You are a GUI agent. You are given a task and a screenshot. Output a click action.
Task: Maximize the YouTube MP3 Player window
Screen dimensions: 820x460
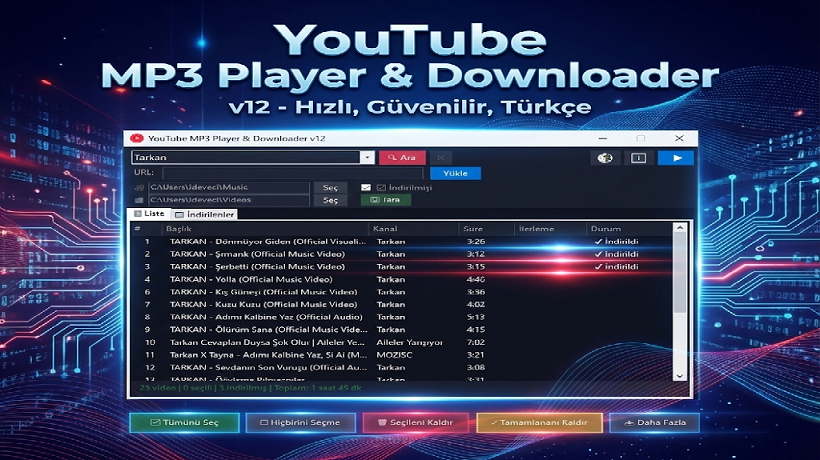coord(641,139)
